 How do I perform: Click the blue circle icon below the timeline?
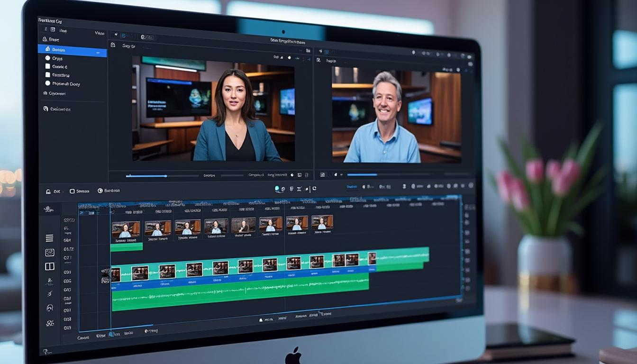(x=111, y=334)
